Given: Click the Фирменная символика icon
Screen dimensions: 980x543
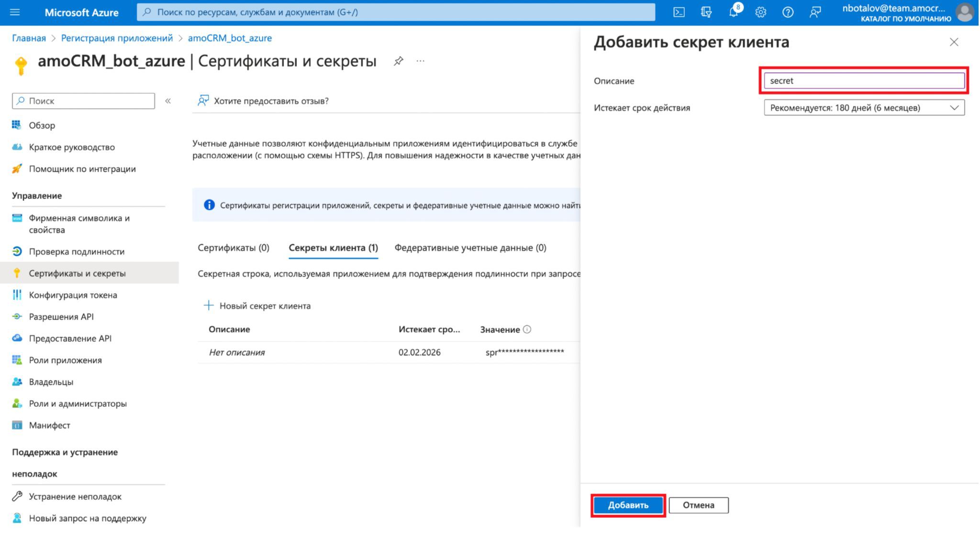Looking at the screenshot, I should pos(17,218).
